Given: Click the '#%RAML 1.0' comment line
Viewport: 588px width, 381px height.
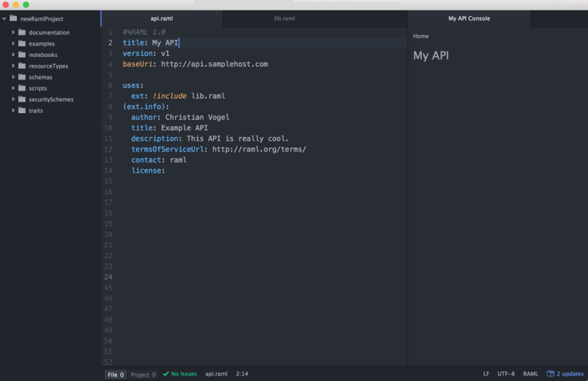Looking at the screenshot, I should (x=144, y=32).
